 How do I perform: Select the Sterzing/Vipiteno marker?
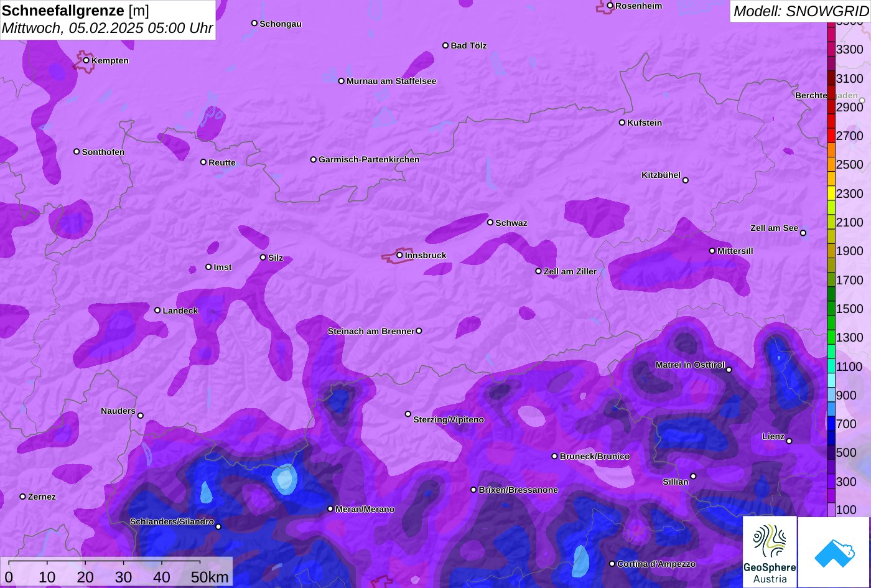click(x=408, y=414)
